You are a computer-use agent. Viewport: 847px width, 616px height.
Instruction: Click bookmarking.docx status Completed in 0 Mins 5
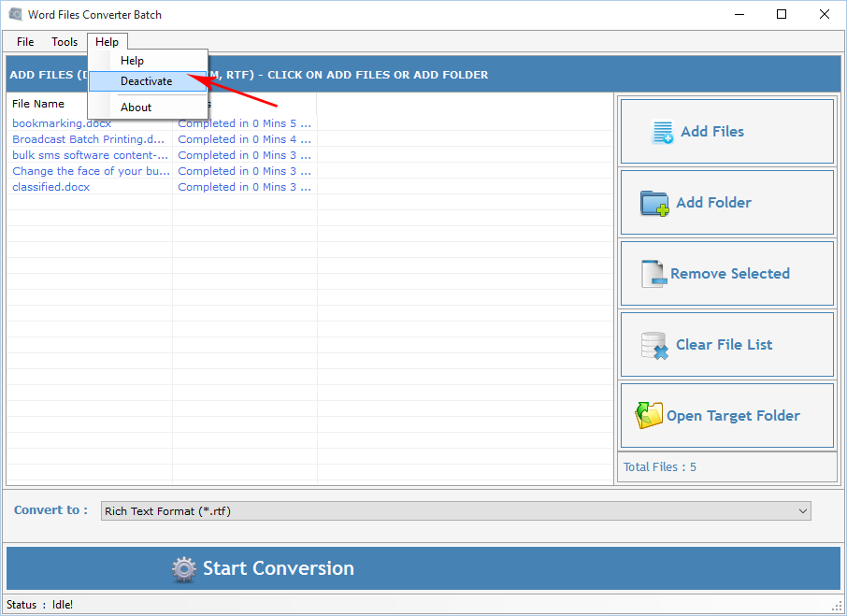coord(244,123)
